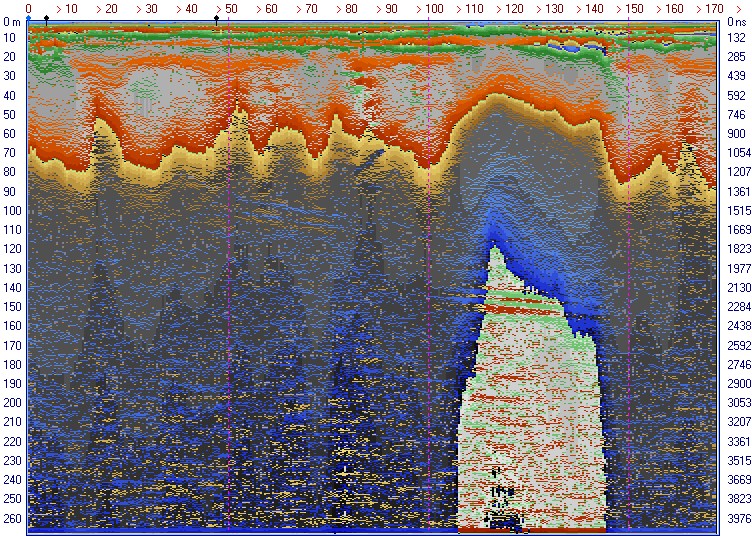Select the first black marker on the ruler

[x=46, y=19]
